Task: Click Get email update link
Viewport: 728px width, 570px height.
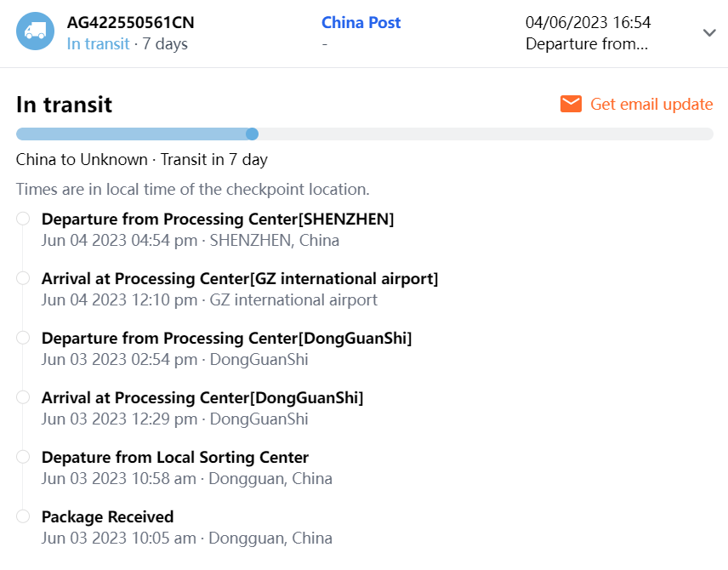Action: [651, 104]
